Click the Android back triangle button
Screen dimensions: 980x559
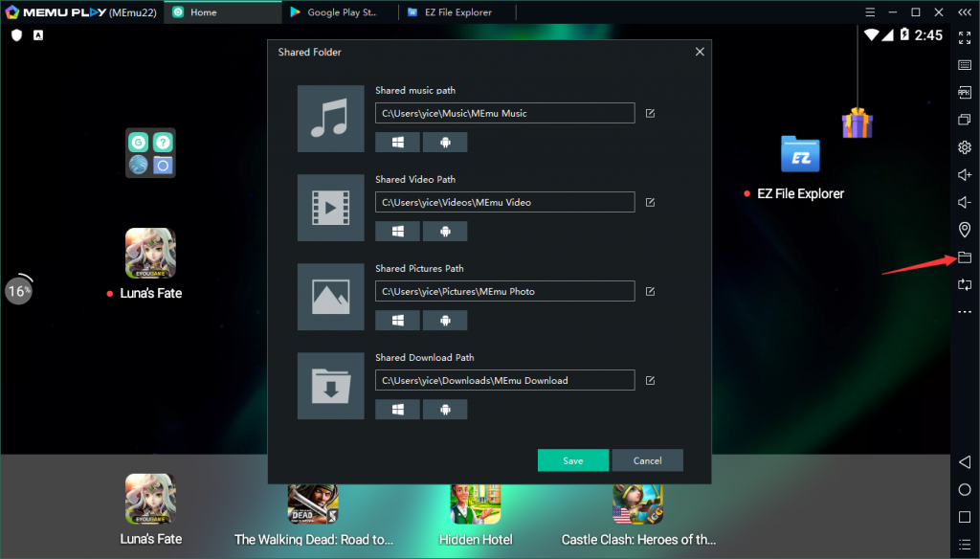point(965,462)
